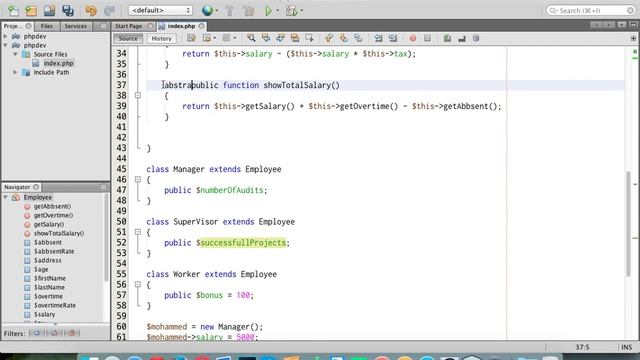This screenshot has height=360, width=640.
Task: Collapse the second phpdev project node
Action: [5, 45]
